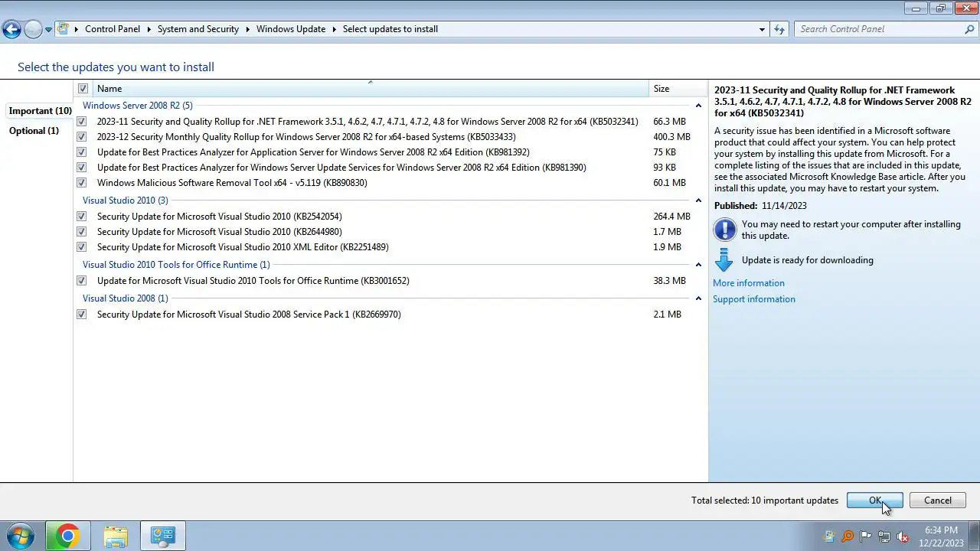
Task: Collapse the Windows Server 2008 R2 (5) group
Action: point(698,106)
